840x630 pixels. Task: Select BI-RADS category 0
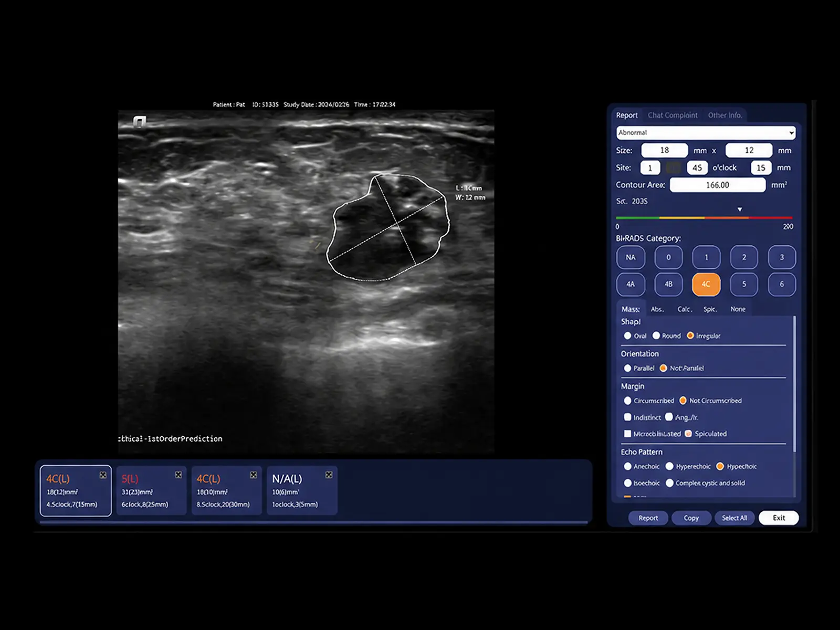tap(668, 257)
